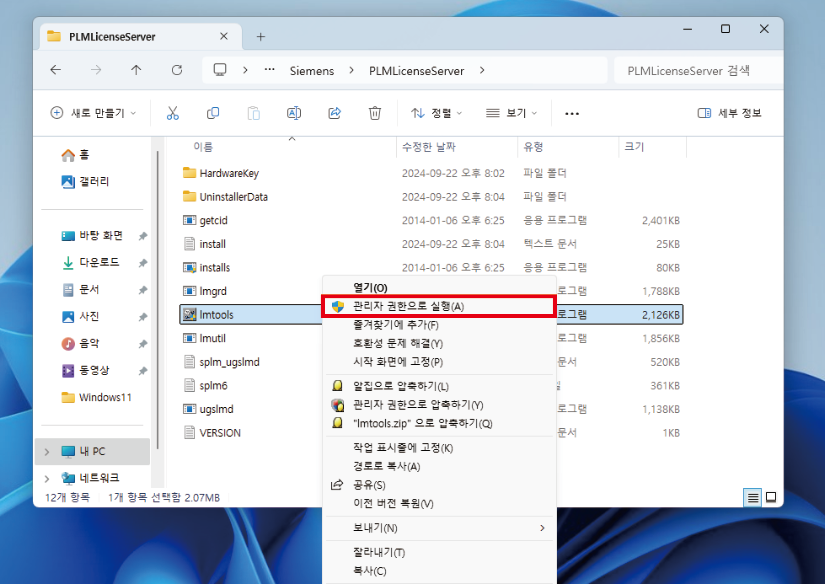Sort by the 이름 column header
The width and height of the screenshot is (825, 584).
[x=203, y=147]
